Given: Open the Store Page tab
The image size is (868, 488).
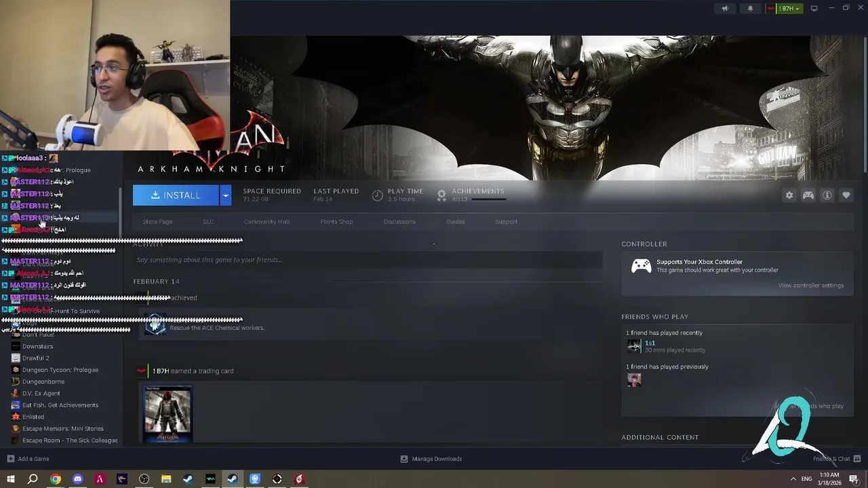Looking at the screenshot, I should 157,222.
